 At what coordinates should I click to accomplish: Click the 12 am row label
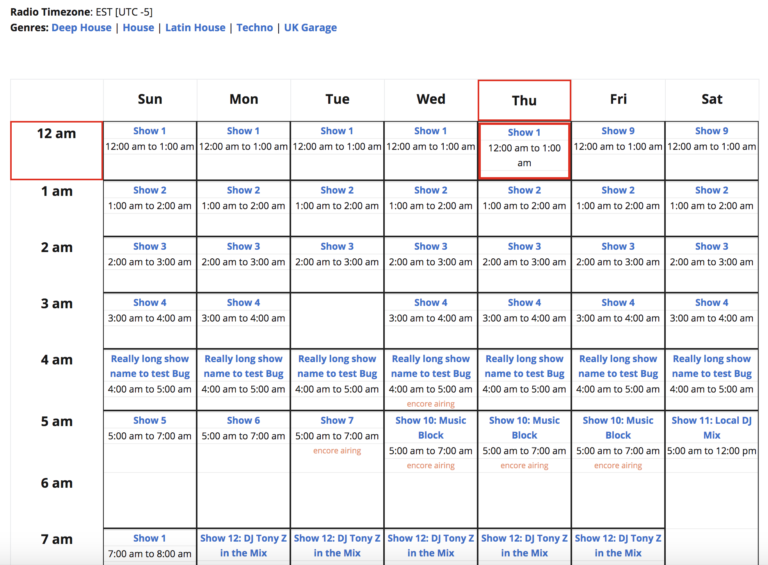point(56,133)
